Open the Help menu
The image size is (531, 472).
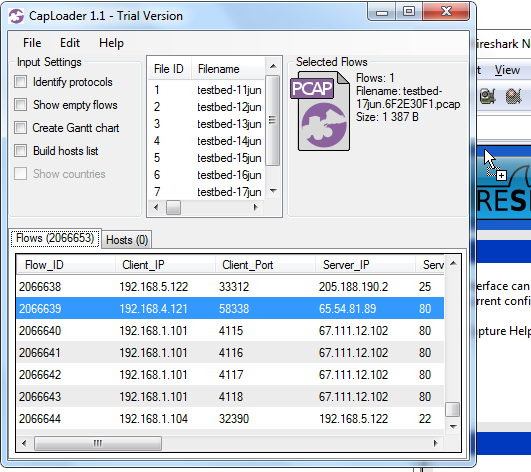pos(111,43)
